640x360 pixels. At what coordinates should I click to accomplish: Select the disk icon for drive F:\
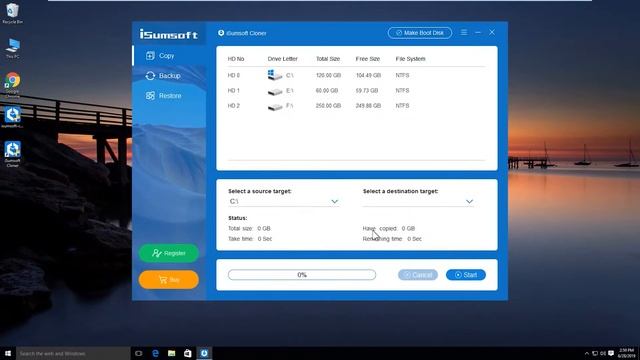tap(275, 107)
